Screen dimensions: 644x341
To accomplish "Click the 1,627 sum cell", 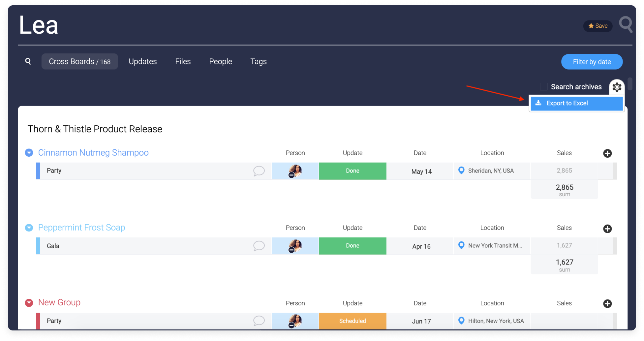I will pos(564,265).
